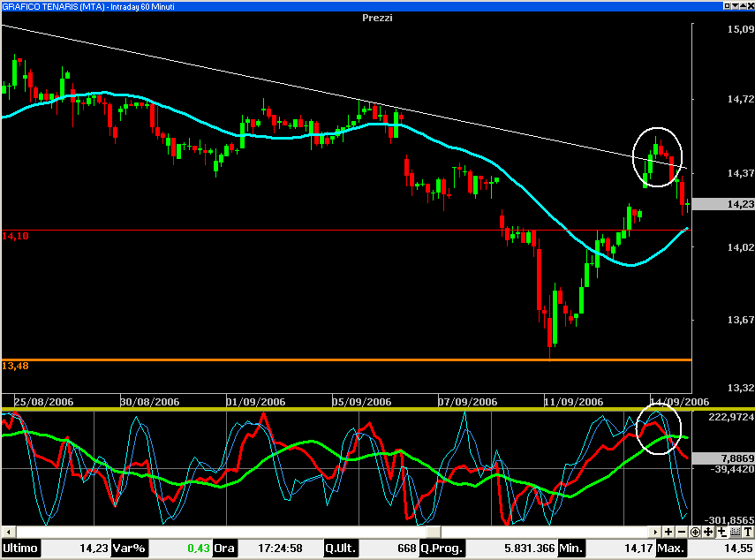Select the four-arrow pan chart tool
Viewport: 755px width, 560px height.
click(708, 532)
